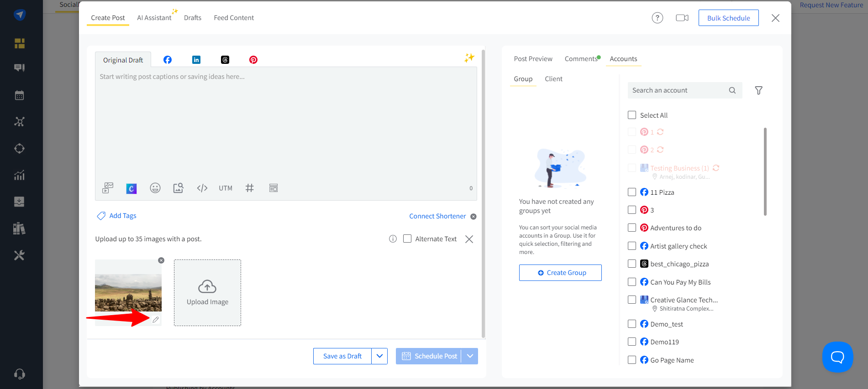Switch to the Drafts tab
The height and width of the screenshot is (389, 868).
[x=193, y=18]
